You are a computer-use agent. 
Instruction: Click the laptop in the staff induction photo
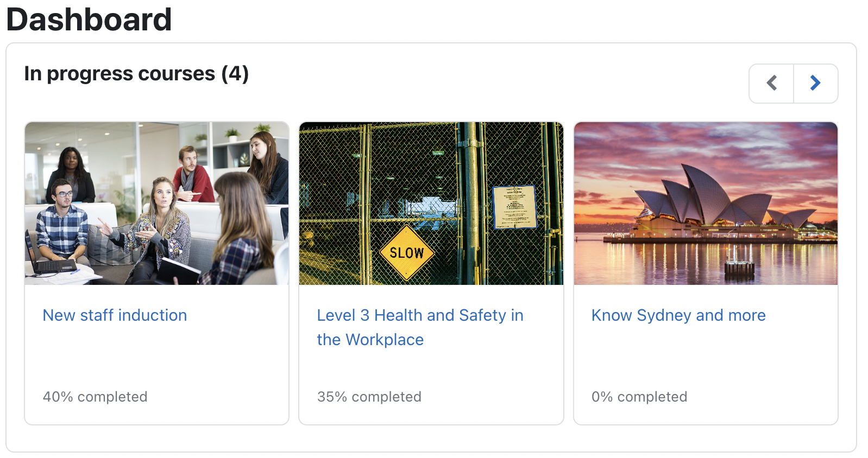53,264
